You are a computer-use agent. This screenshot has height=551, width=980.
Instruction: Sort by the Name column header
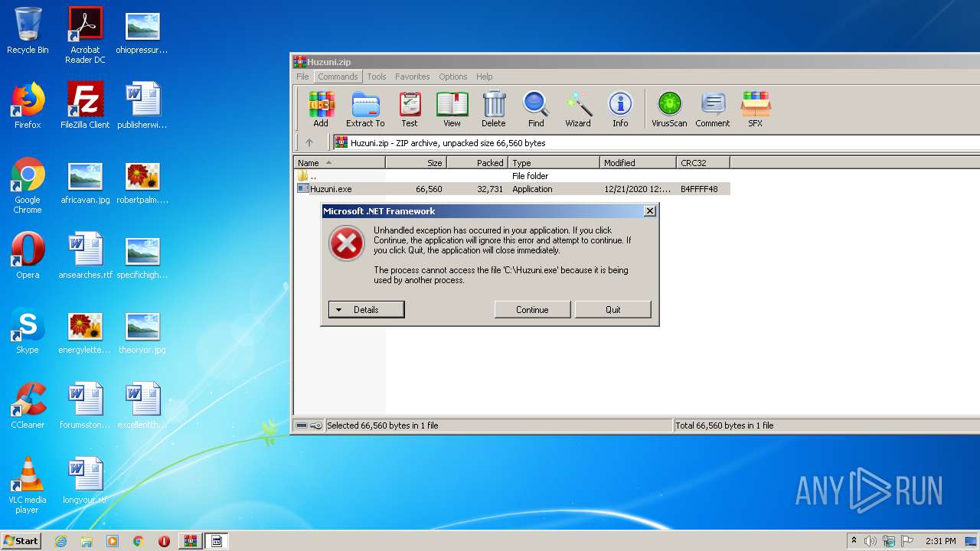(x=340, y=162)
